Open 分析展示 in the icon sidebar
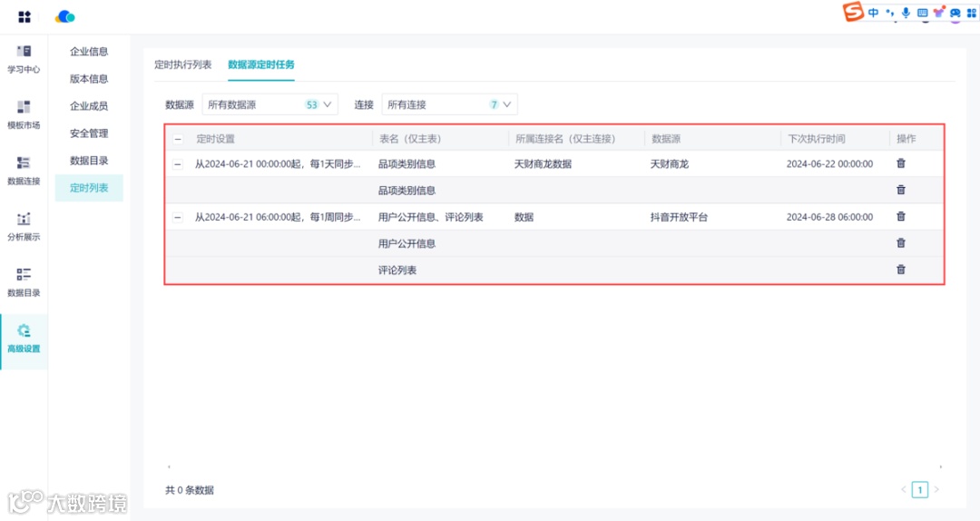Image resolution: width=980 pixels, height=521 pixels. tap(24, 226)
